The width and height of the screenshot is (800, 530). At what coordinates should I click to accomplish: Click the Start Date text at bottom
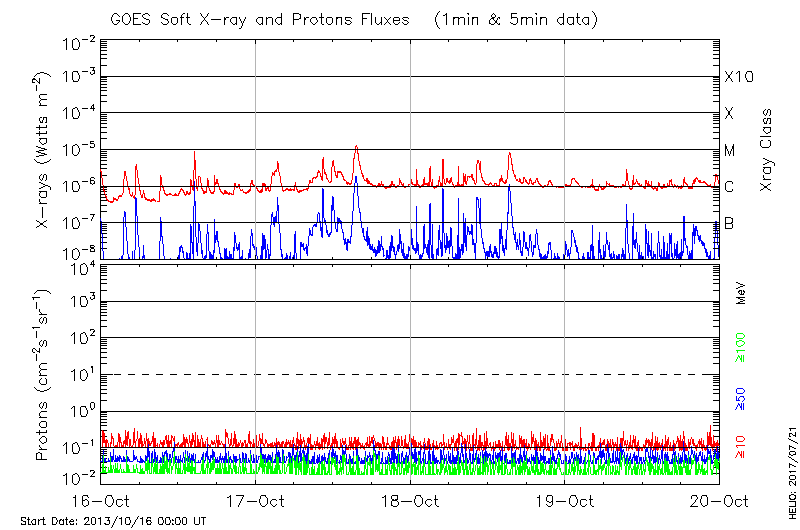click(113, 521)
